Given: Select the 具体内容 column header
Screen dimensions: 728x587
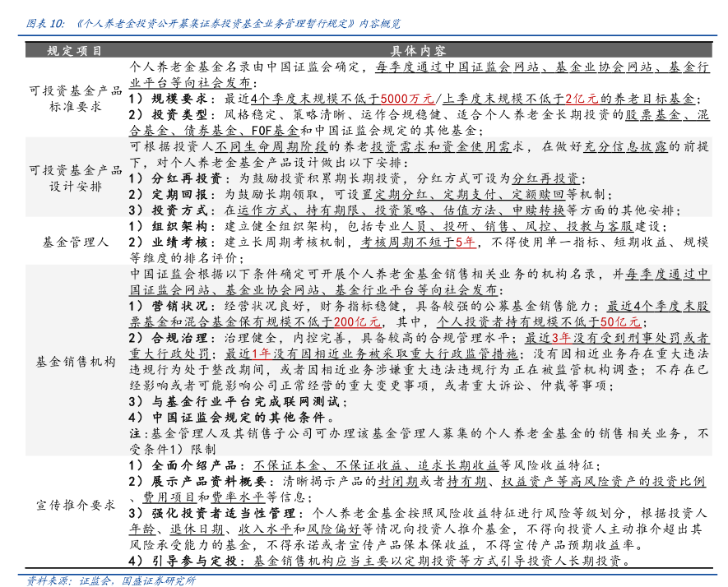Looking at the screenshot, I should [x=418, y=51].
